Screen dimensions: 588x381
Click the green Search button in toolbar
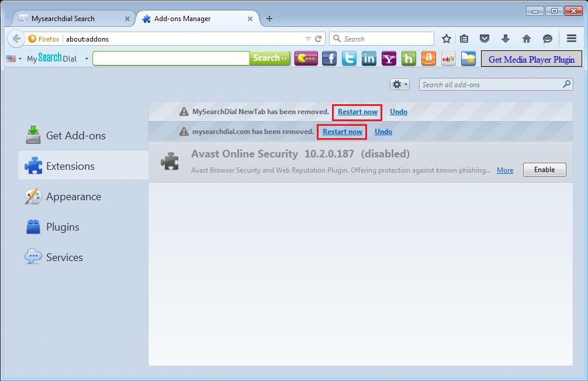click(x=269, y=58)
